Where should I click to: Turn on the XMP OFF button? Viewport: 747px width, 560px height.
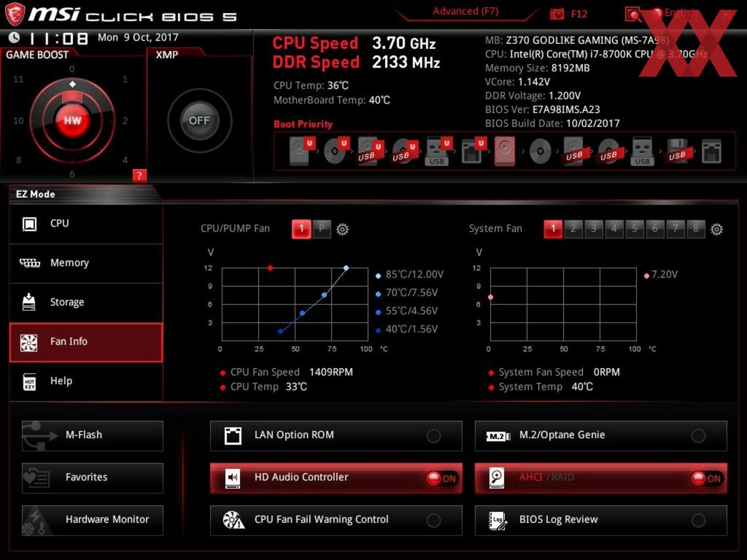(199, 120)
